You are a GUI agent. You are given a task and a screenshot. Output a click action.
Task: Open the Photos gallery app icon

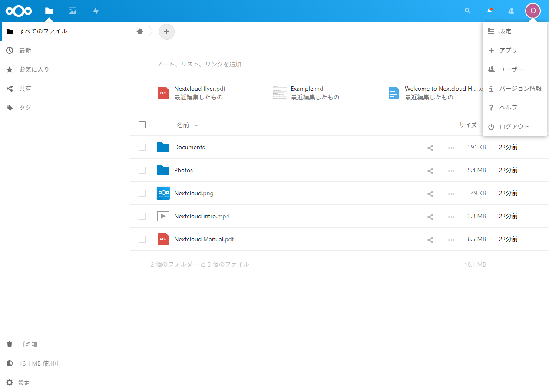(73, 11)
